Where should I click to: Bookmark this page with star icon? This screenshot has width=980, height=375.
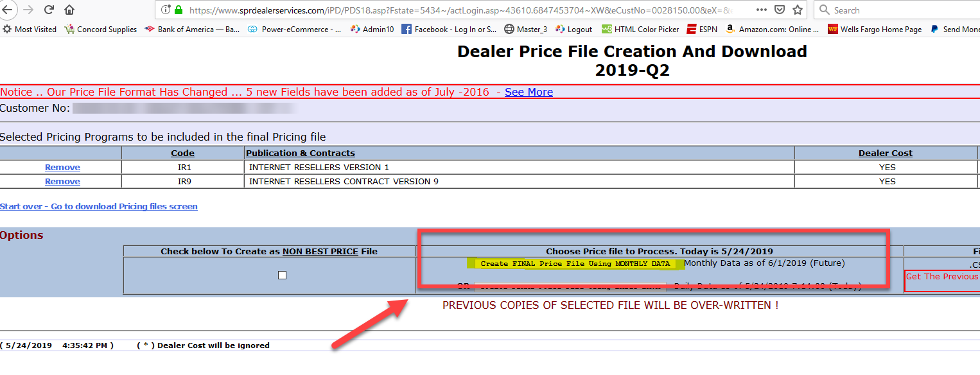coord(797,10)
